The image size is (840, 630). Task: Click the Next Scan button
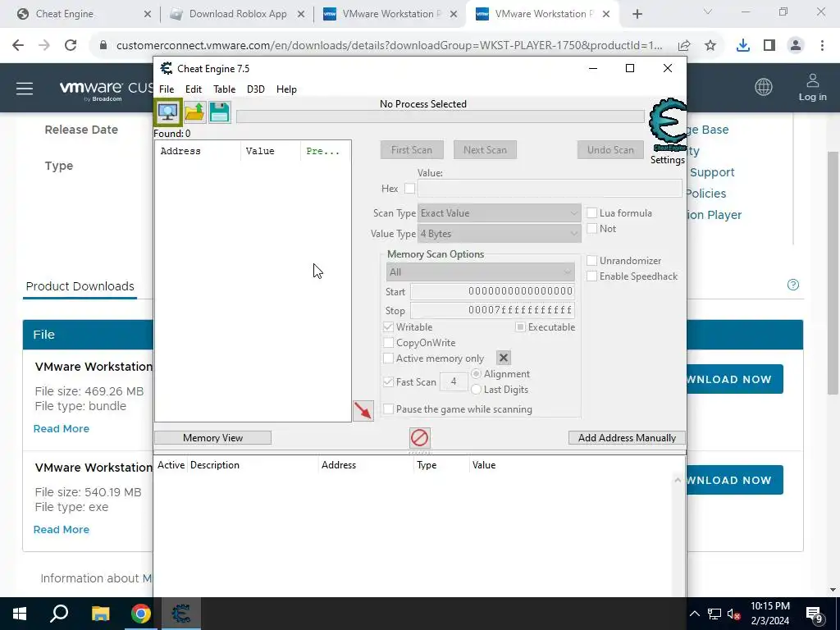tap(485, 150)
